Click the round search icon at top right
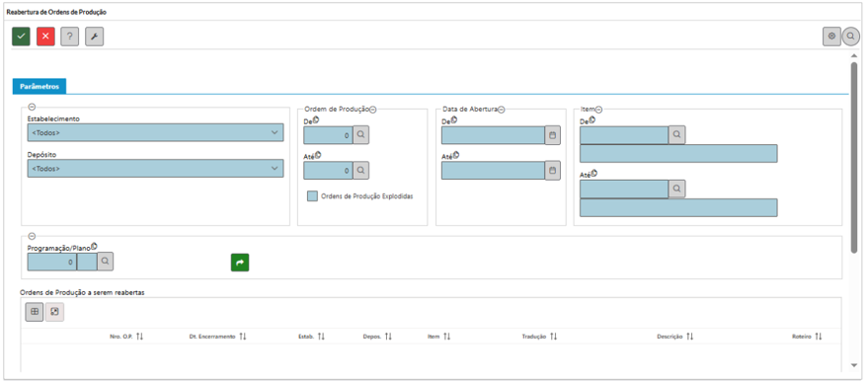868x382 pixels. [x=851, y=36]
